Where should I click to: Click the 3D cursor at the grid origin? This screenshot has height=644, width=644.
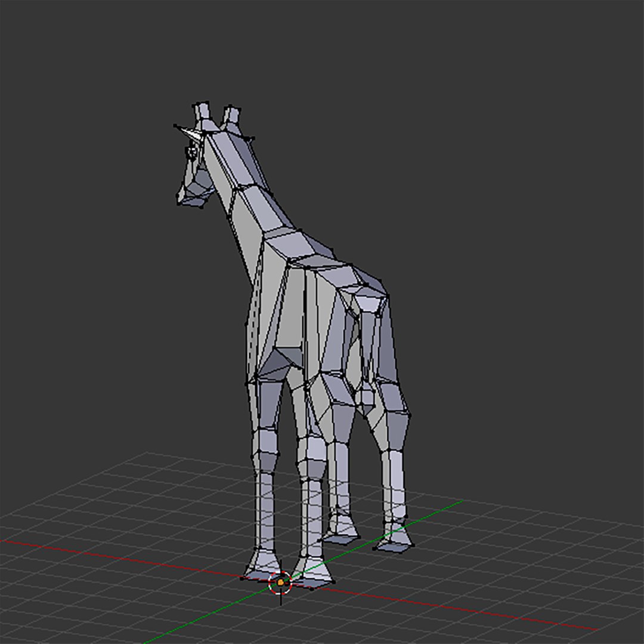pyautogui.click(x=280, y=582)
